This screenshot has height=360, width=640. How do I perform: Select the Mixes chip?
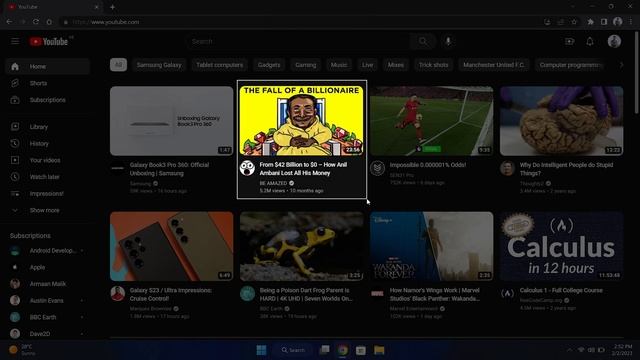tap(396, 65)
